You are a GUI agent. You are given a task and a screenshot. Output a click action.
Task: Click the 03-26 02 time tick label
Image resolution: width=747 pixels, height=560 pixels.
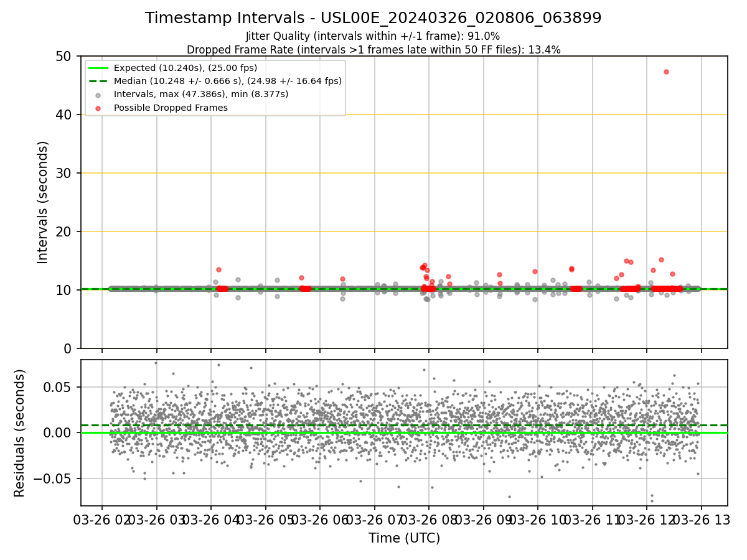point(103,520)
